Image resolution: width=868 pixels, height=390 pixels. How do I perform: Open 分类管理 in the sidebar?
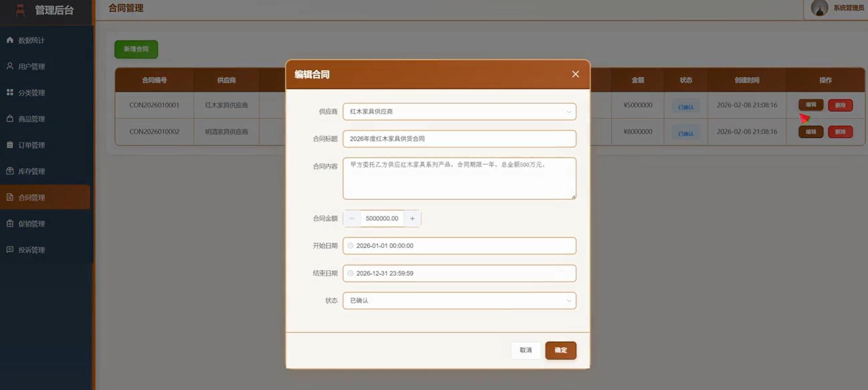(45, 93)
